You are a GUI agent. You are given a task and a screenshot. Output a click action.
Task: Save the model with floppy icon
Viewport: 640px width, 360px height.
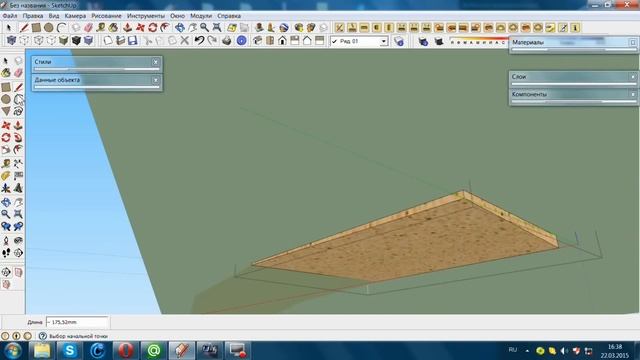click(x=133, y=40)
